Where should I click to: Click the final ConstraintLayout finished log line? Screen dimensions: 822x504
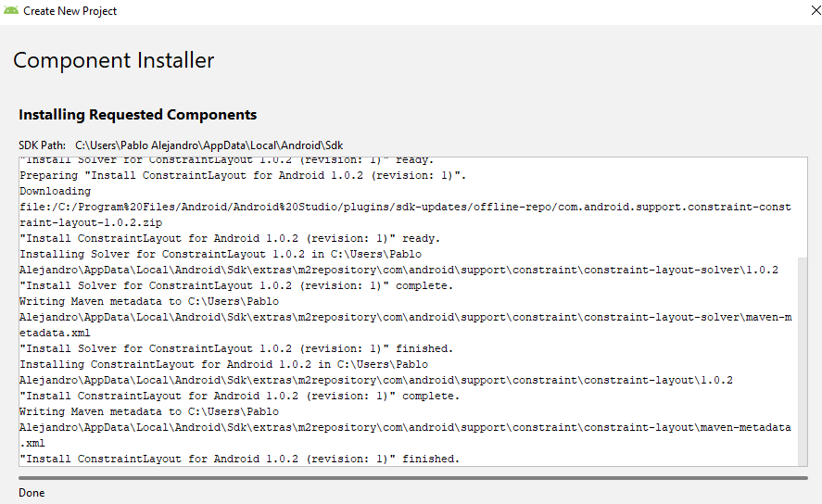(x=240, y=459)
